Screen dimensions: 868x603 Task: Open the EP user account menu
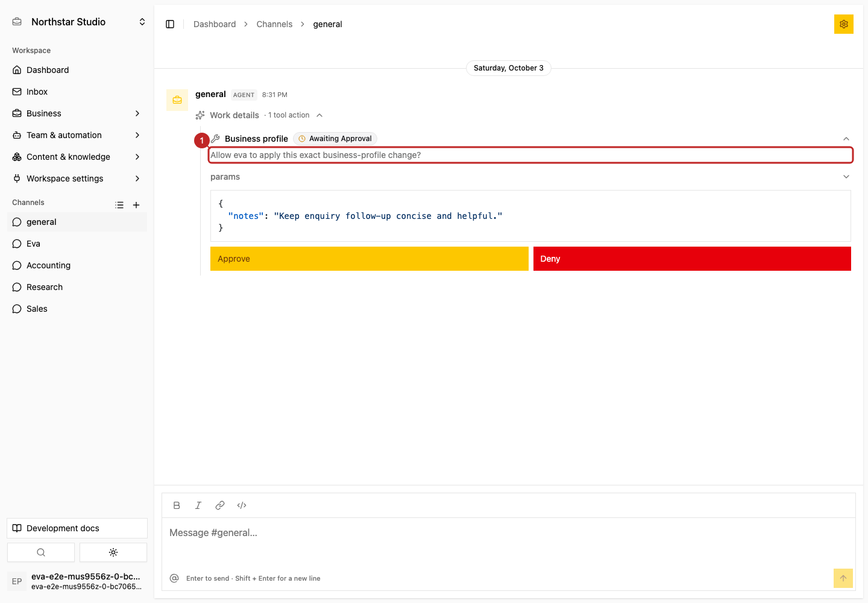[77, 581]
